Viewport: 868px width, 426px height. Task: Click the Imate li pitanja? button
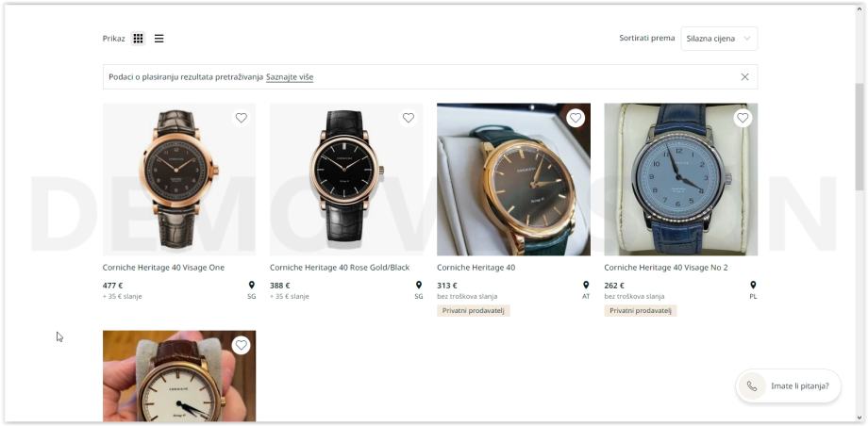(x=789, y=385)
